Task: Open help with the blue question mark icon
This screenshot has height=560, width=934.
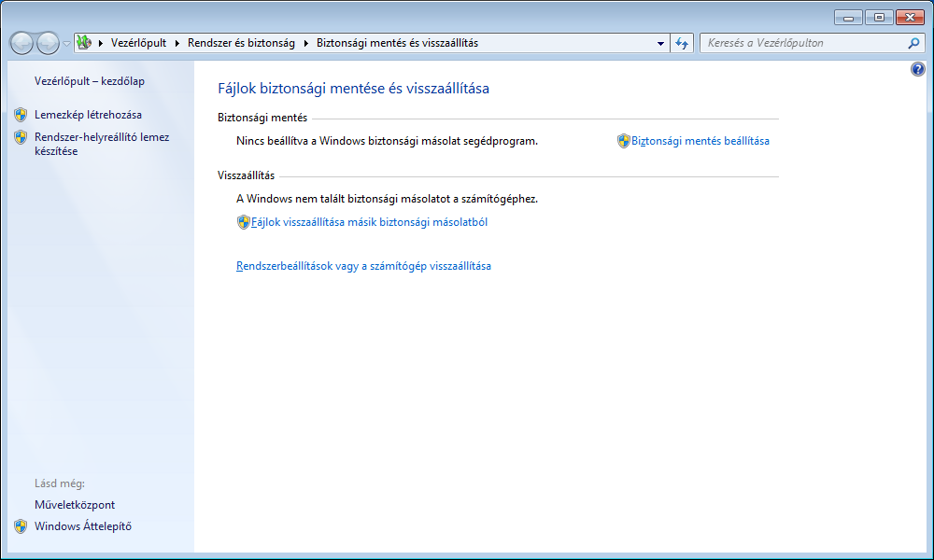Action: (917, 70)
